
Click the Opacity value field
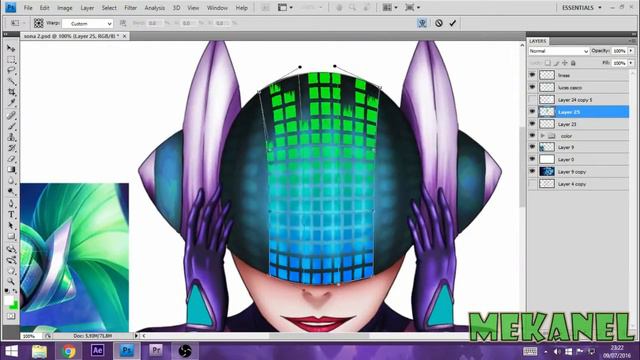(x=619, y=51)
